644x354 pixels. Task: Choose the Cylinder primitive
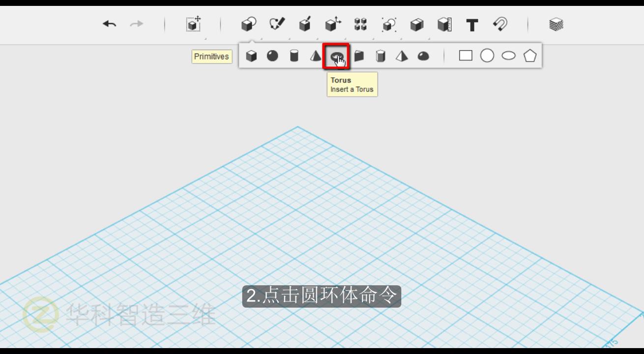pos(294,56)
